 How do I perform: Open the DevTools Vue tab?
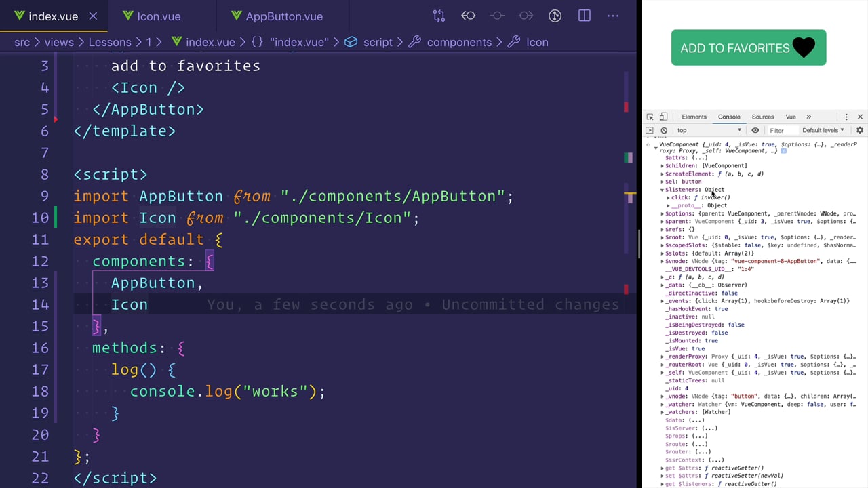[791, 117]
